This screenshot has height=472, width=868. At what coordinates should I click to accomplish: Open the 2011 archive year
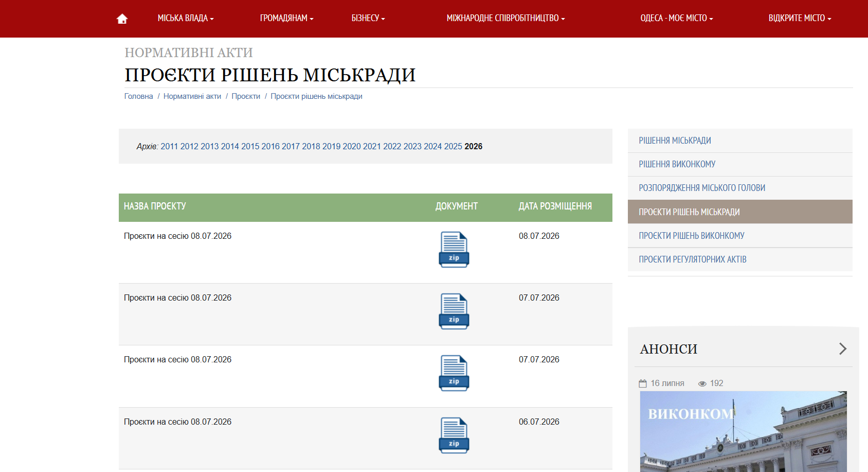pos(169,146)
